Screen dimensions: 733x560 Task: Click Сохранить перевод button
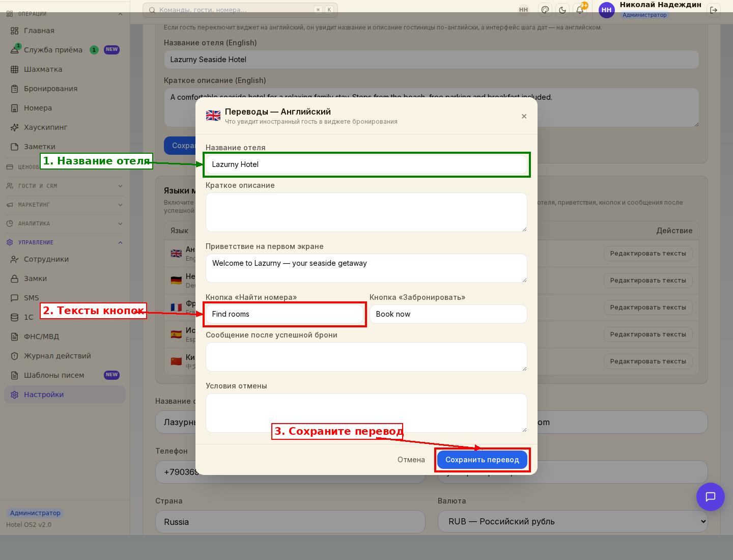(482, 460)
